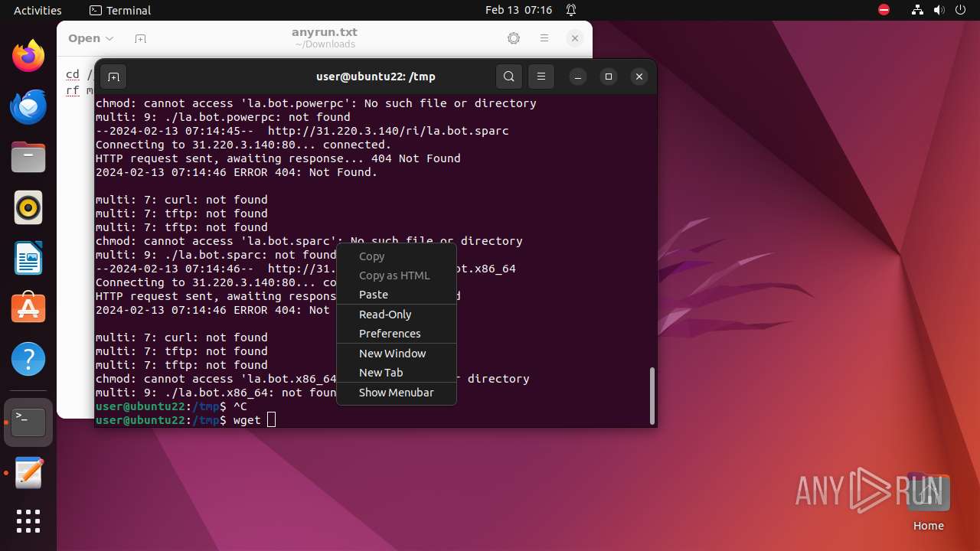The height and width of the screenshot is (551, 980).
Task: Open the Help dock icon
Action: [x=28, y=360]
